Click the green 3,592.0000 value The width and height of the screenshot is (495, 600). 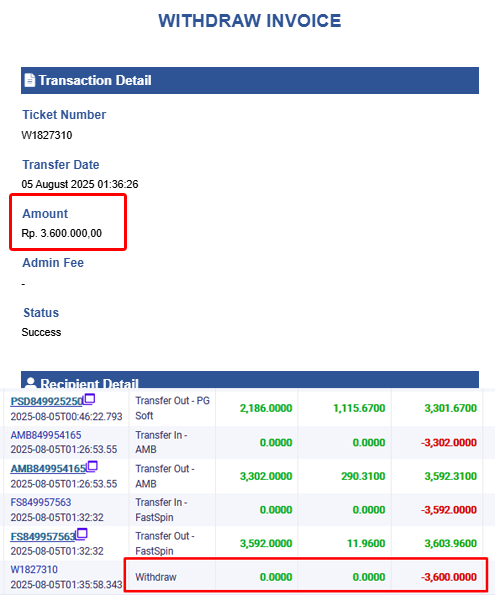click(x=266, y=543)
